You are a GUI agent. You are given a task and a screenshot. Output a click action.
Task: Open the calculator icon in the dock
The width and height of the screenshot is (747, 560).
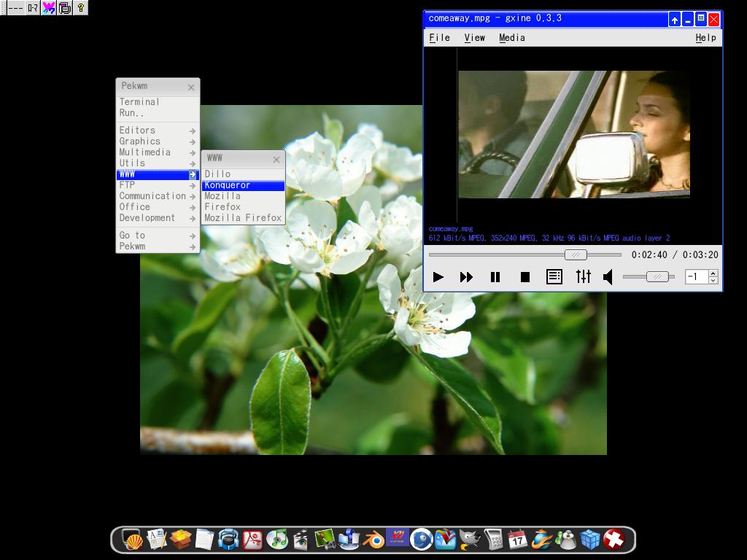pos(494,540)
